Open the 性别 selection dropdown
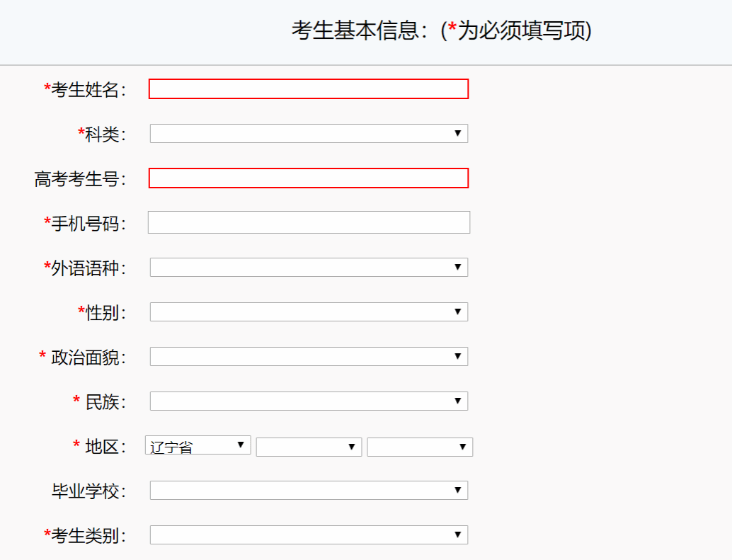The image size is (732, 560). (x=308, y=312)
